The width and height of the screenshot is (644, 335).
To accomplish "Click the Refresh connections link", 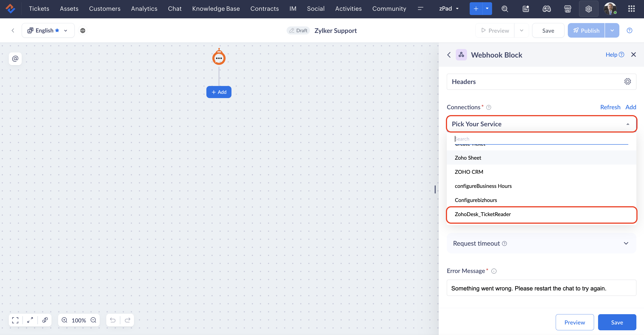I will pyautogui.click(x=610, y=107).
